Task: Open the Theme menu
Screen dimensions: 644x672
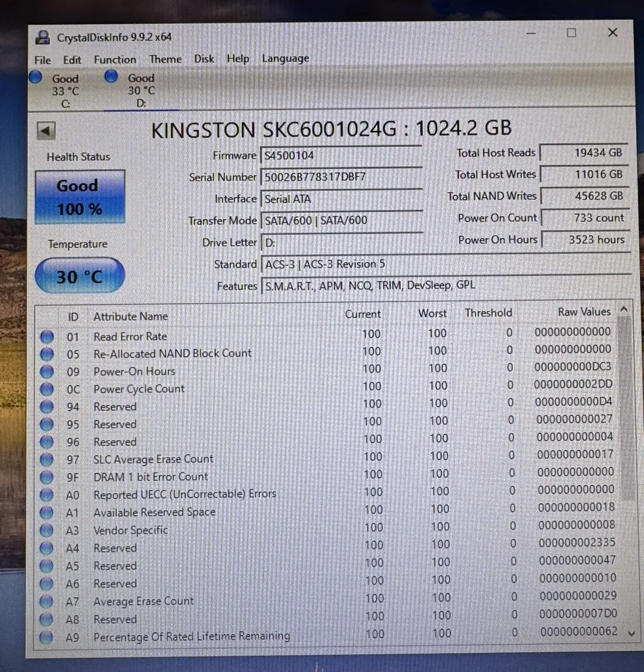Action: click(x=165, y=59)
